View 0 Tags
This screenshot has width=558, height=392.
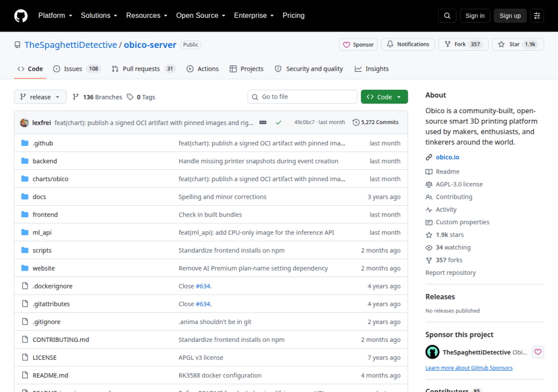pos(141,97)
